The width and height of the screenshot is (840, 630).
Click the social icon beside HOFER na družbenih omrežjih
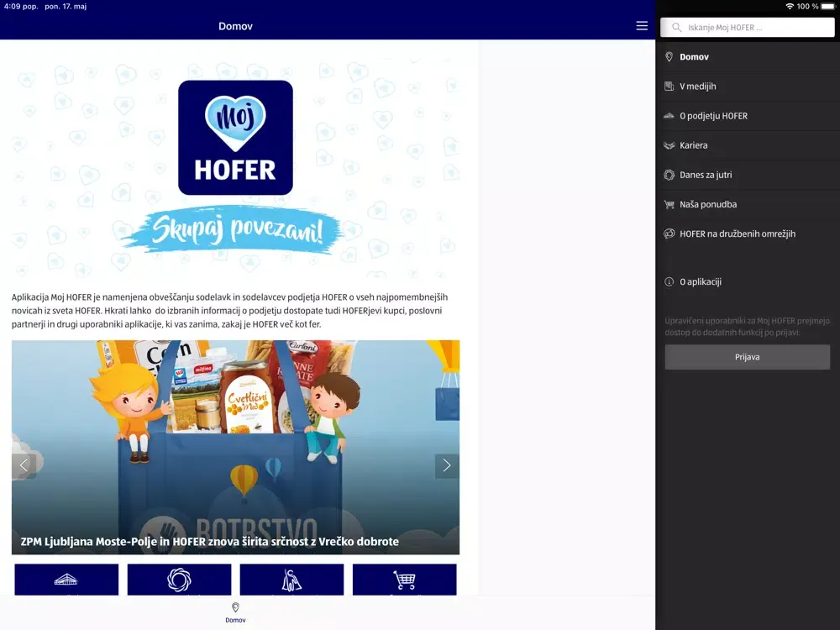click(669, 234)
